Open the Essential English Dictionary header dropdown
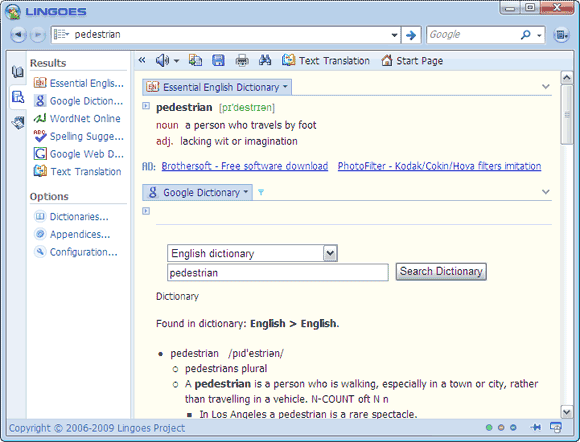Screen dimensions: 580x442 click(x=285, y=87)
